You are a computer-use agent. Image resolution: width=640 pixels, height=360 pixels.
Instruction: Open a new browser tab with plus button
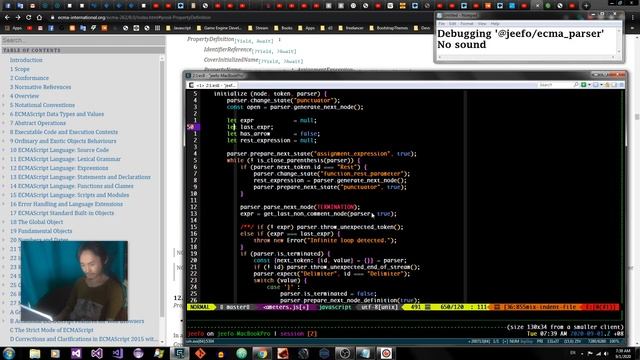pos(586,6)
